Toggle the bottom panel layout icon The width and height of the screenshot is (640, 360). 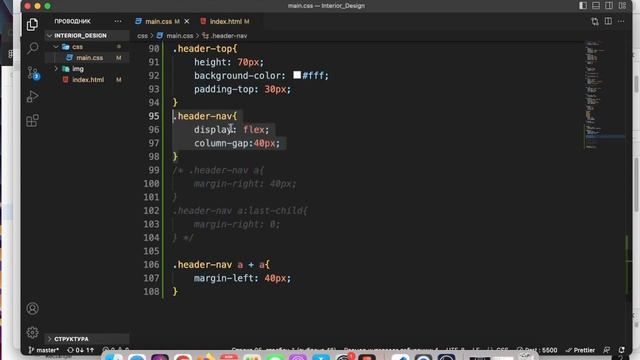[x=596, y=6]
